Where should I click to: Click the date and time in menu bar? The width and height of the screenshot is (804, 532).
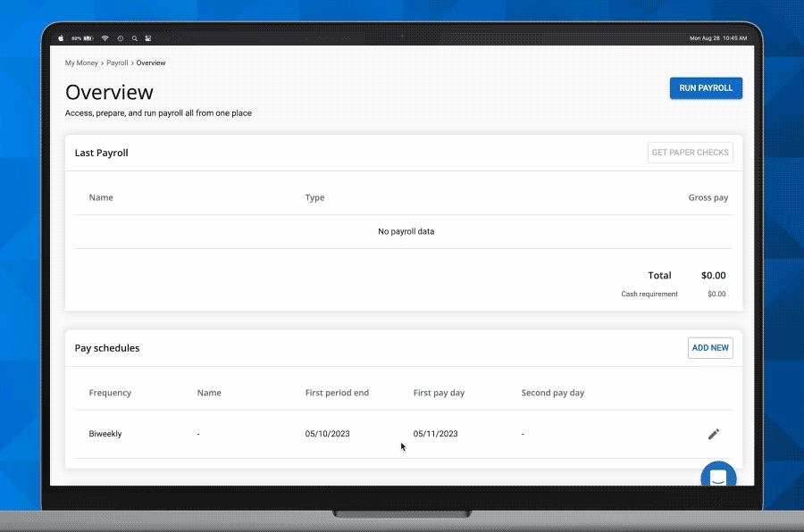click(x=717, y=38)
